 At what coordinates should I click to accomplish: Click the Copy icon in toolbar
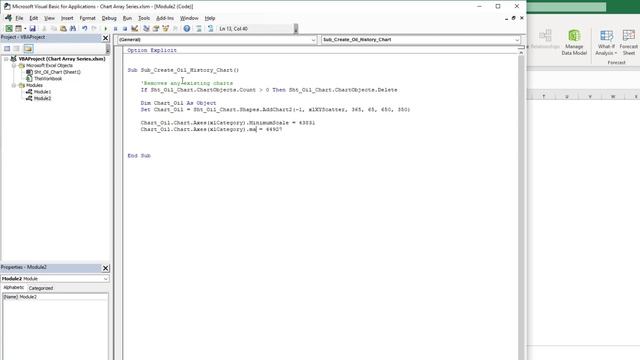click(53, 29)
